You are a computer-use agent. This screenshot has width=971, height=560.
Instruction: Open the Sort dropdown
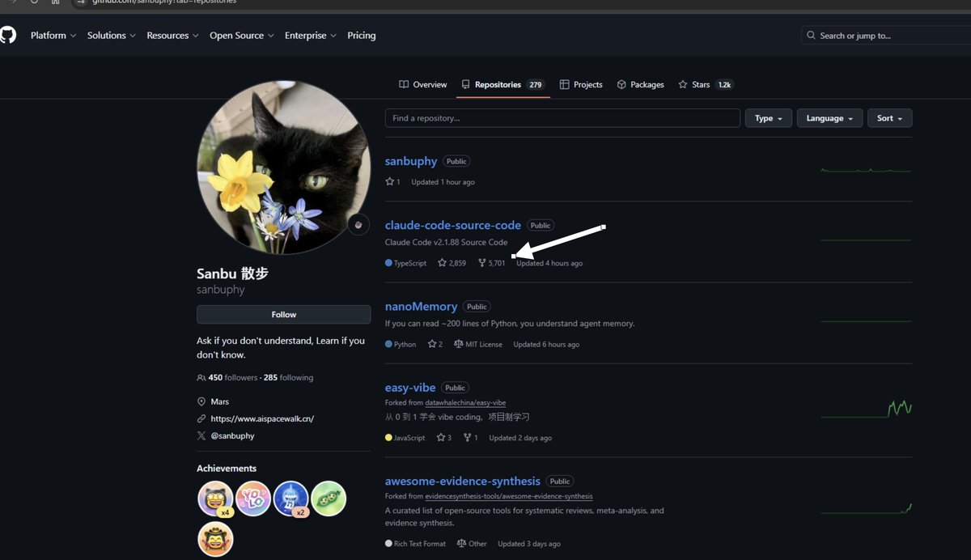pyautogui.click(x=890, y=118)
